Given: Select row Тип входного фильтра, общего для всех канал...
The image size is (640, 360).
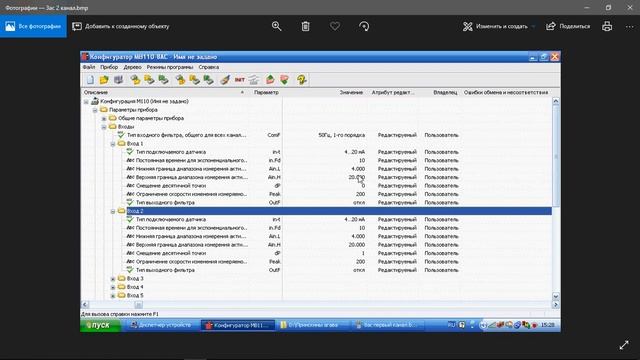Looking at the screenshot, I should pos(187,135).
